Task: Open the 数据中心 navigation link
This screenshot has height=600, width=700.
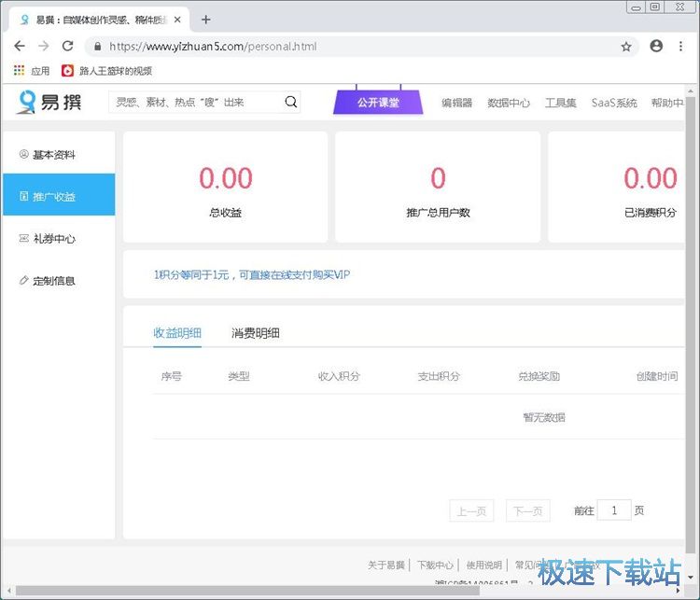Action: pyautogui.click(x=509, y=104)
